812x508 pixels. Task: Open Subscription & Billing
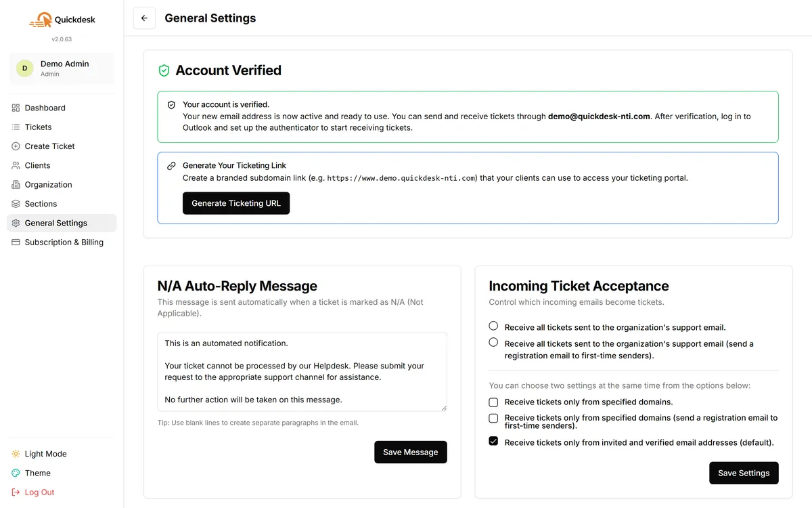coord(62,242)
